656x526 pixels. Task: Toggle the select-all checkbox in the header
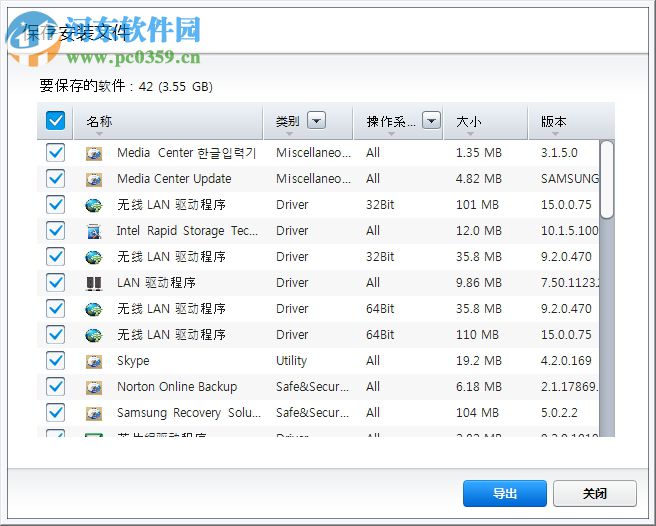click(56, 121)
